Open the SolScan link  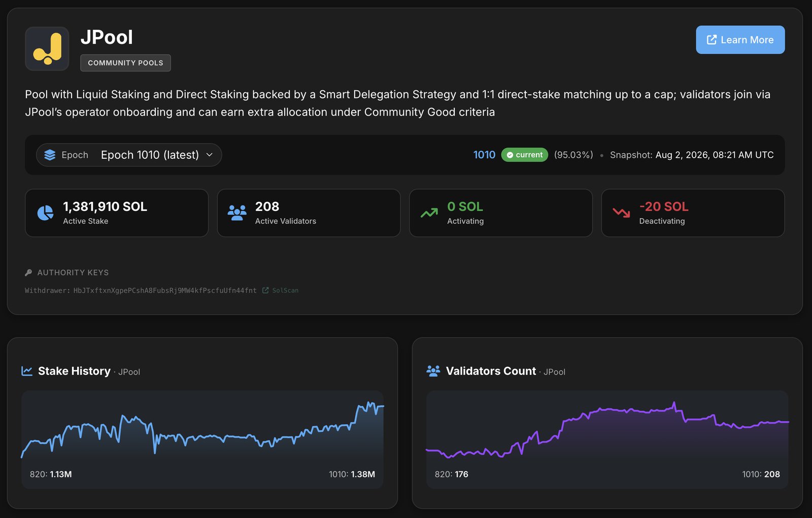click(285, 291)
